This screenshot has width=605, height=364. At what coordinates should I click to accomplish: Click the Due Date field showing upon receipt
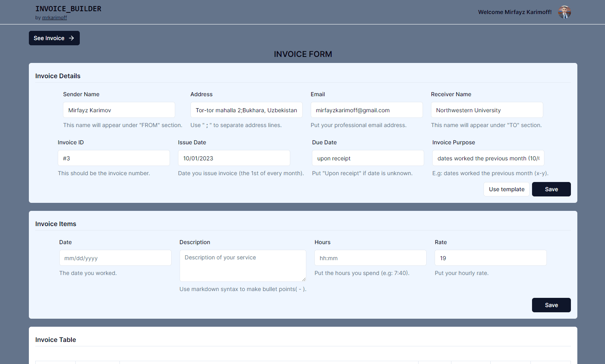pos(367,158)
